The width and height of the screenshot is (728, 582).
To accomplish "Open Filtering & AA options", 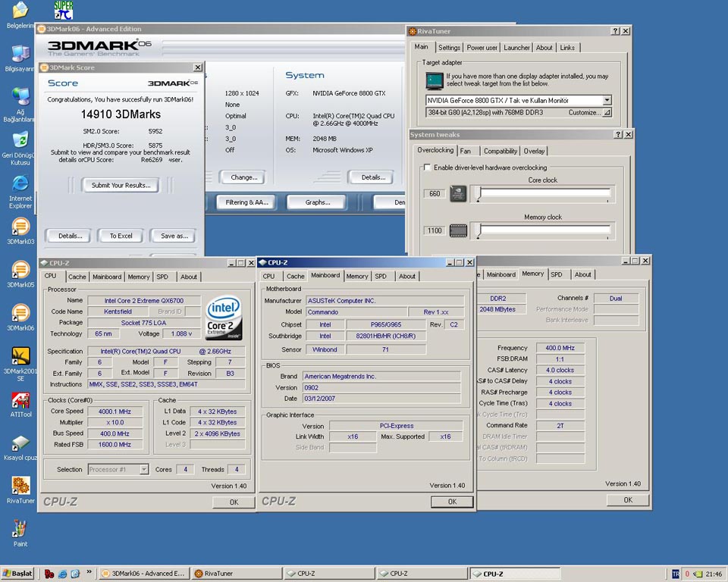I will pos(246,202).
